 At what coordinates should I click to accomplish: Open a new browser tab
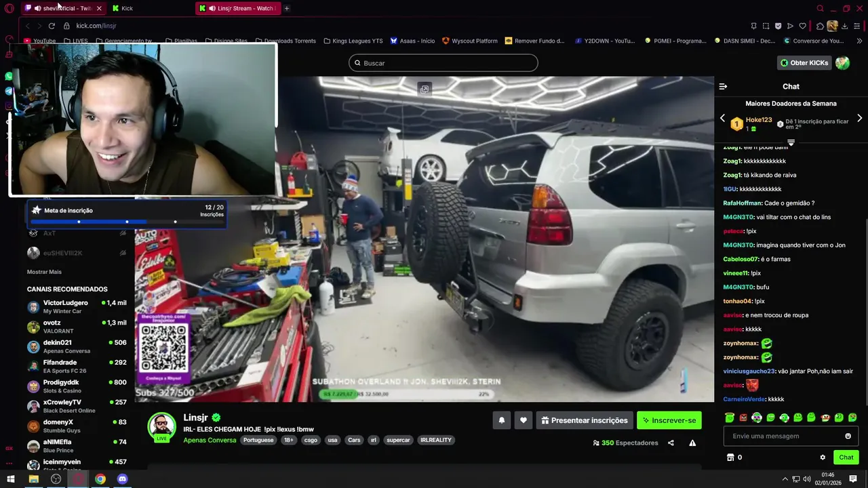(287, 8)
